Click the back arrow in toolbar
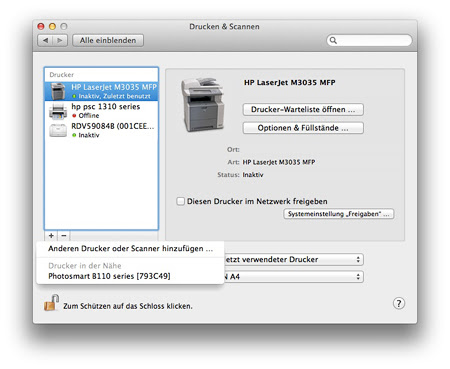 click(45, 41)
